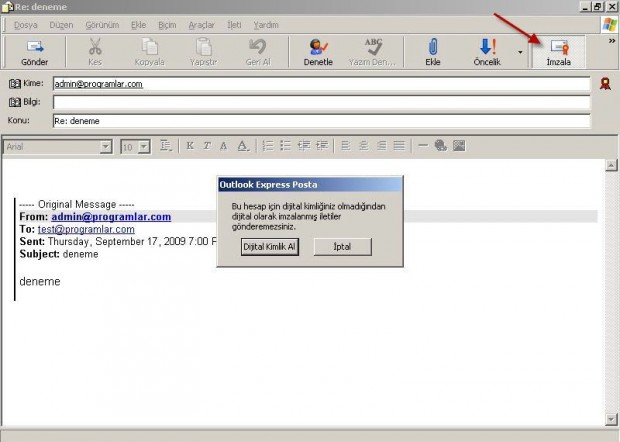Click the Geri Al undo icon

click(x=258, y=47)
